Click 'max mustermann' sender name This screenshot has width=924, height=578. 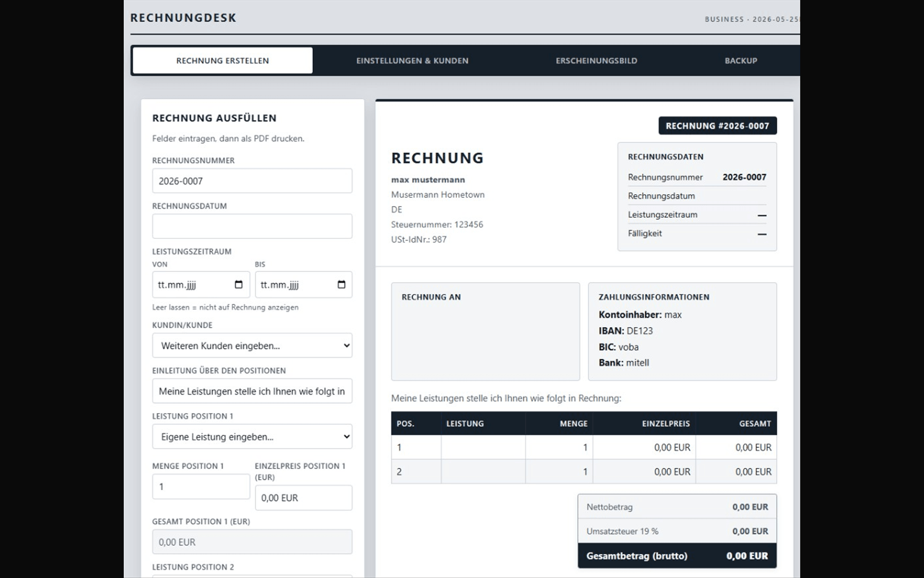(428, 180)
